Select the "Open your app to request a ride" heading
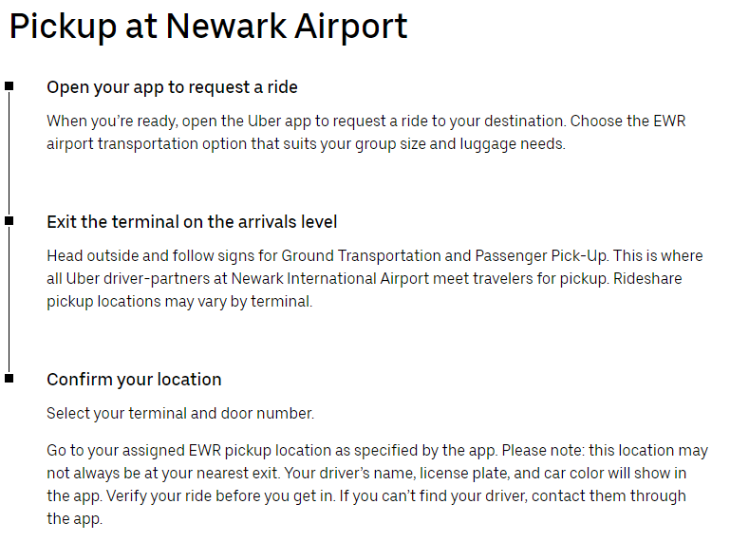The height and width of the screenshot is (560, 730). pos(172,87)
